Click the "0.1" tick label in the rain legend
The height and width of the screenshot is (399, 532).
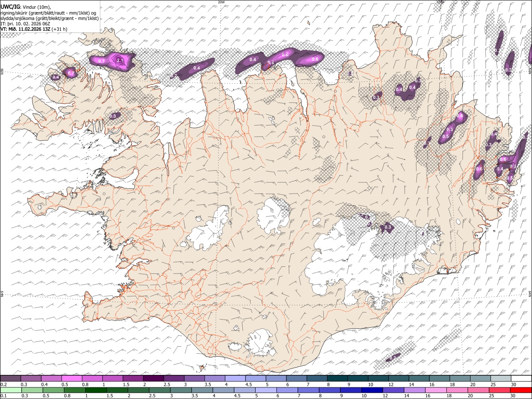click(3, 396)
